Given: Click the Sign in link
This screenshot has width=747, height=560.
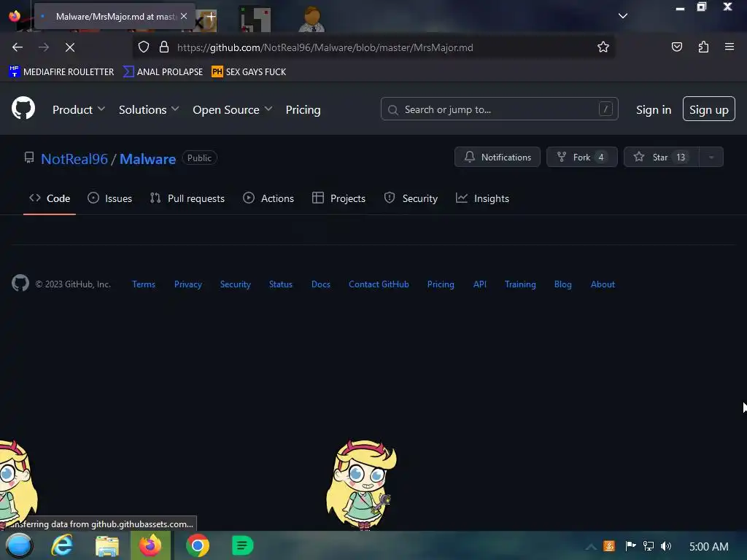Looking at the screenshot, I should [x=654, y=109].
